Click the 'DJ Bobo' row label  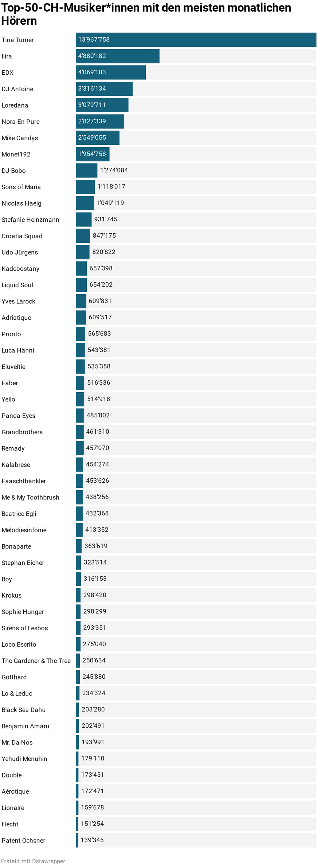(13, 171)
